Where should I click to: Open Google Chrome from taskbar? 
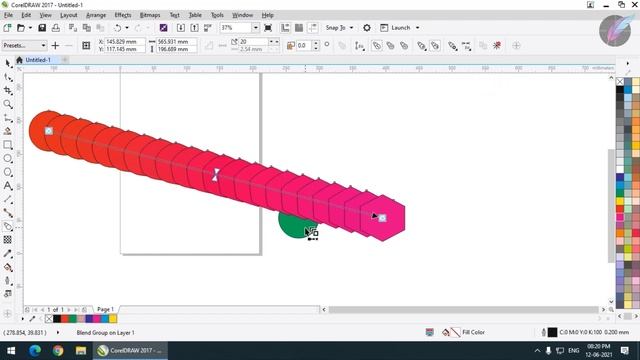58,351
